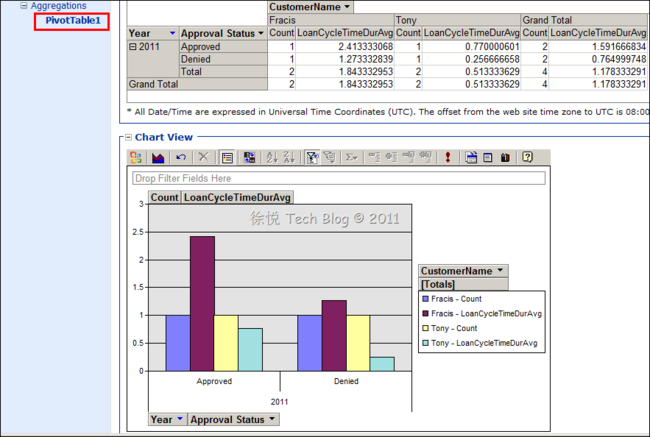650x437 pixels.
Task: Click the Collapse icon in chart toolbar
Action: pos(374,158)
